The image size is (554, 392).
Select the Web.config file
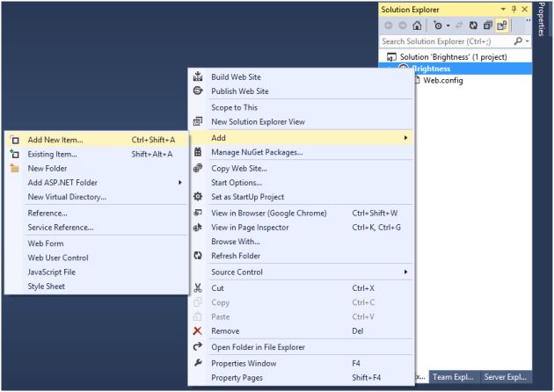point(443,81)
